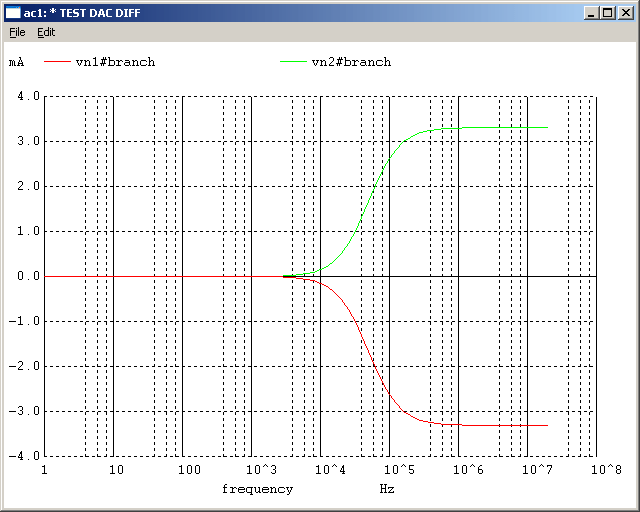Open the File menu

tap(17, 32)
